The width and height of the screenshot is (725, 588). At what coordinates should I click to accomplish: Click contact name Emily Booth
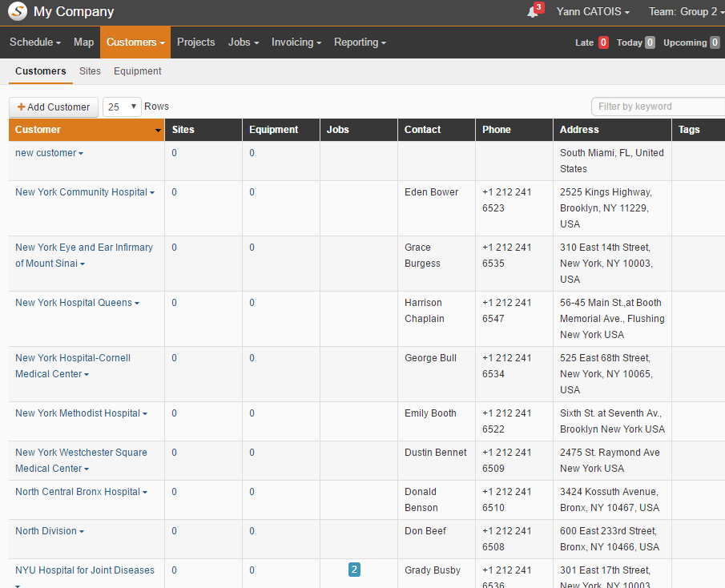coord(430,413)
